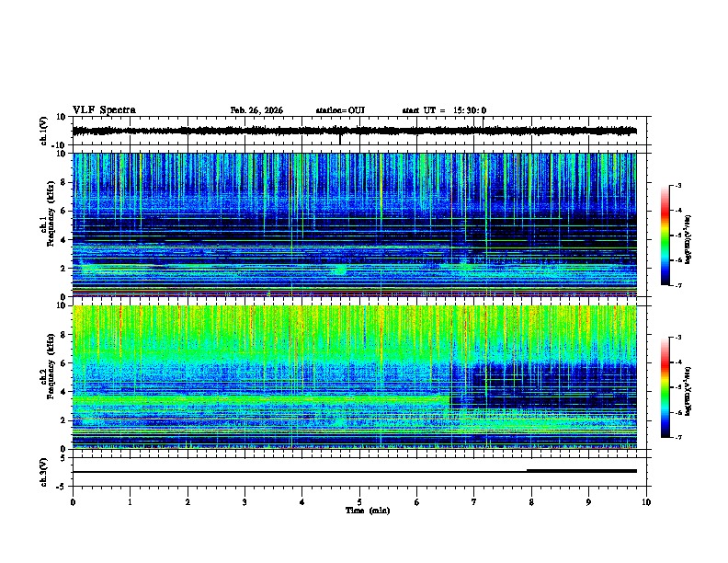
Task: Click the "station=OUI" header label
Action: pos(340,110)
